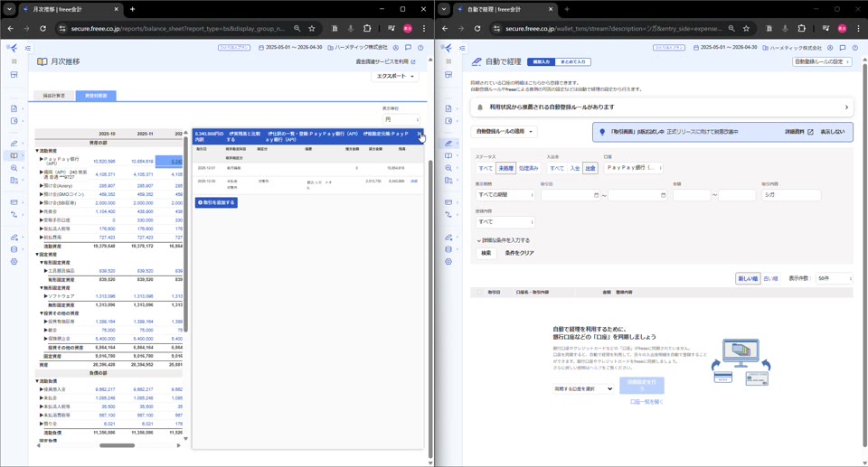Viewport: 868px width, 467px height.
Task: Switch to the 損益計算書 tab
Action: tap(54, 95)
